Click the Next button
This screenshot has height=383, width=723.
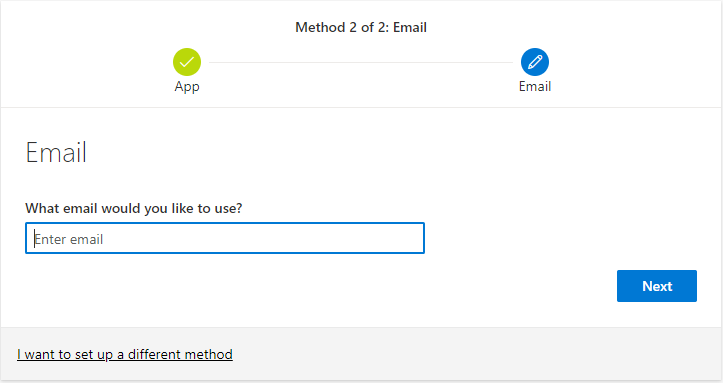point(657,286)
